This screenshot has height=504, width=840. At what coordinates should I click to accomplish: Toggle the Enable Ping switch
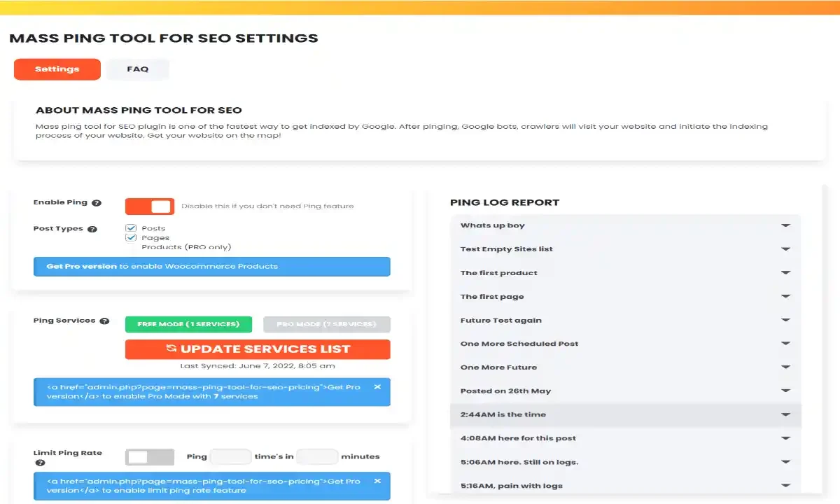(x=150, y=206)
